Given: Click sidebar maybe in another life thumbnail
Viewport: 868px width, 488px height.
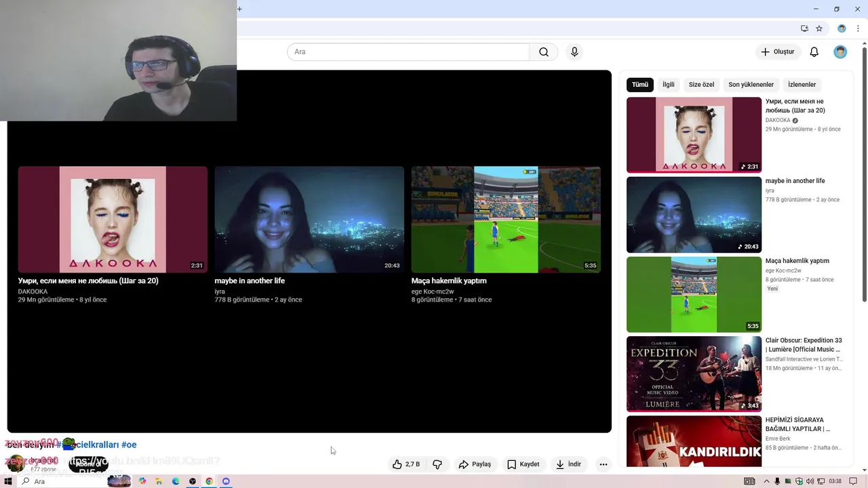Looking at the screenshot, I should pyautogui.click(x=694, y=215).
